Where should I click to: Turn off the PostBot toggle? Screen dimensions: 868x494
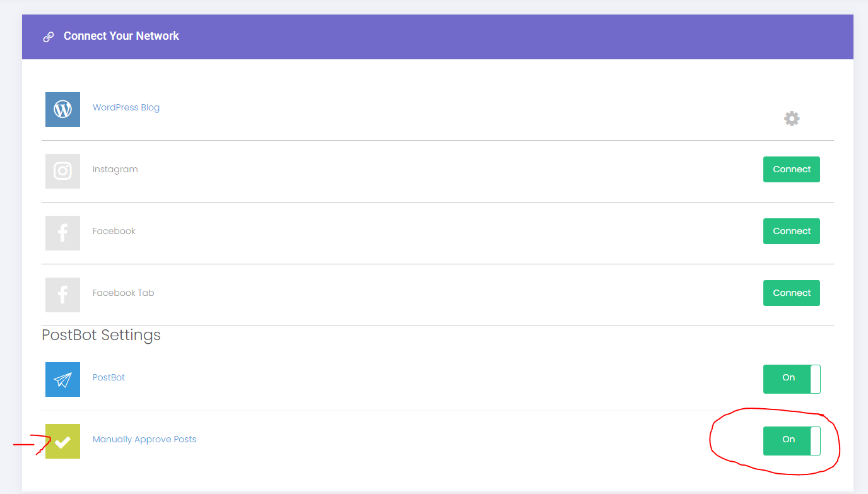pyautogui.click(x=792, y=379)
